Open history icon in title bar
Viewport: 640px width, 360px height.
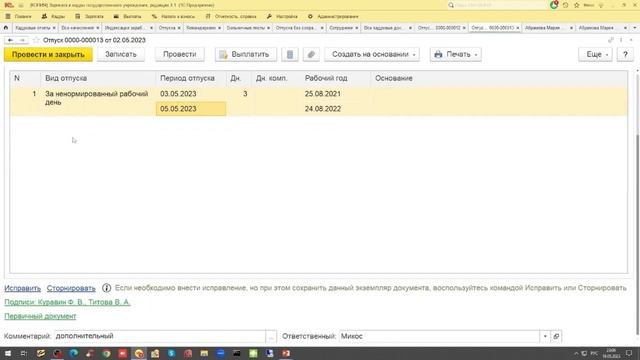[565, 5]
